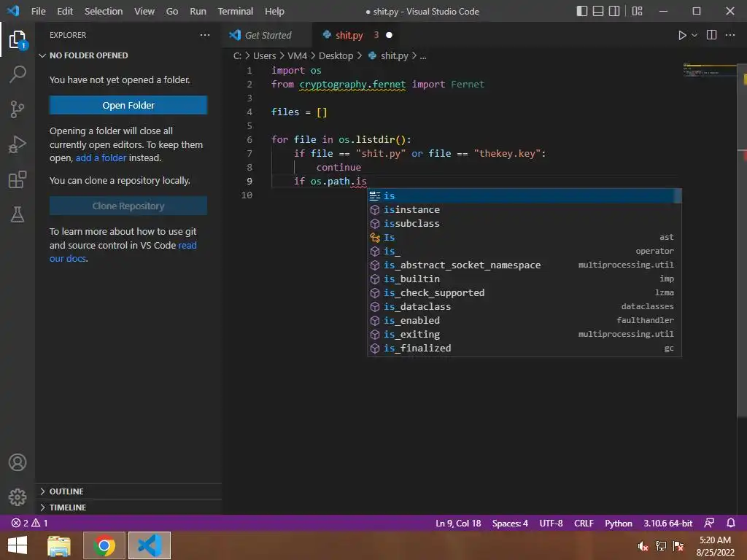Open the Help menu
The height and width of the screenshot is (560, 747).
(274, 11)
